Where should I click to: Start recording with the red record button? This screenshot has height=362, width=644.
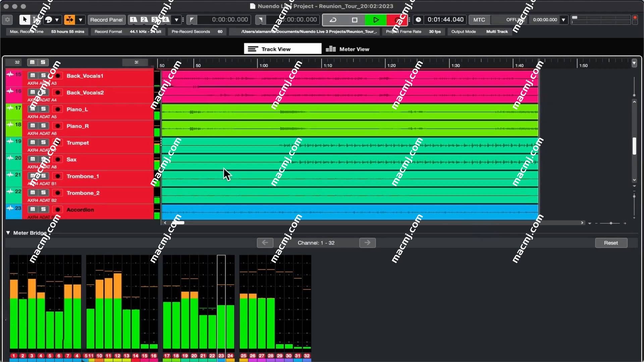(x=397, y=20)
